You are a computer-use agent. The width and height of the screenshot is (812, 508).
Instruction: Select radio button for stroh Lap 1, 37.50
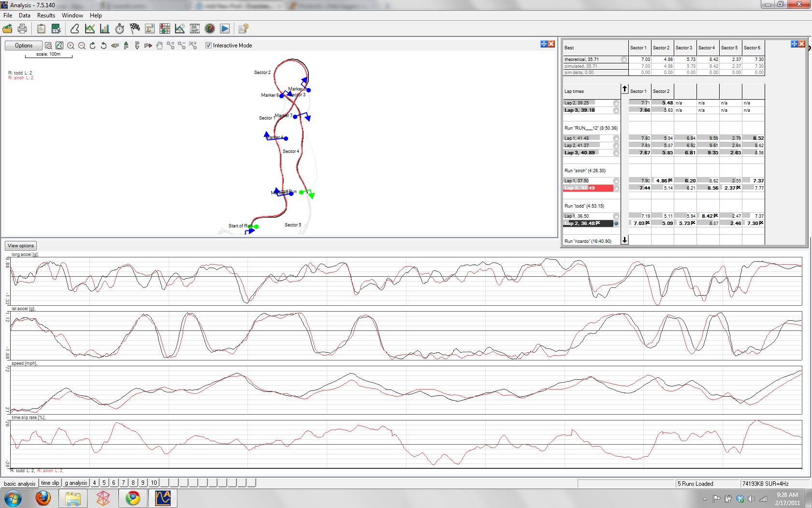click(616, 181)
